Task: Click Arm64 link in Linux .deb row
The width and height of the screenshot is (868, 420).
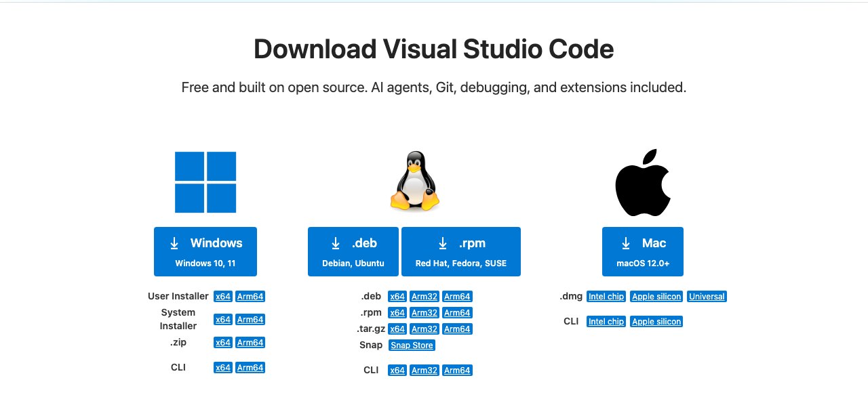Action: (457, 296)
